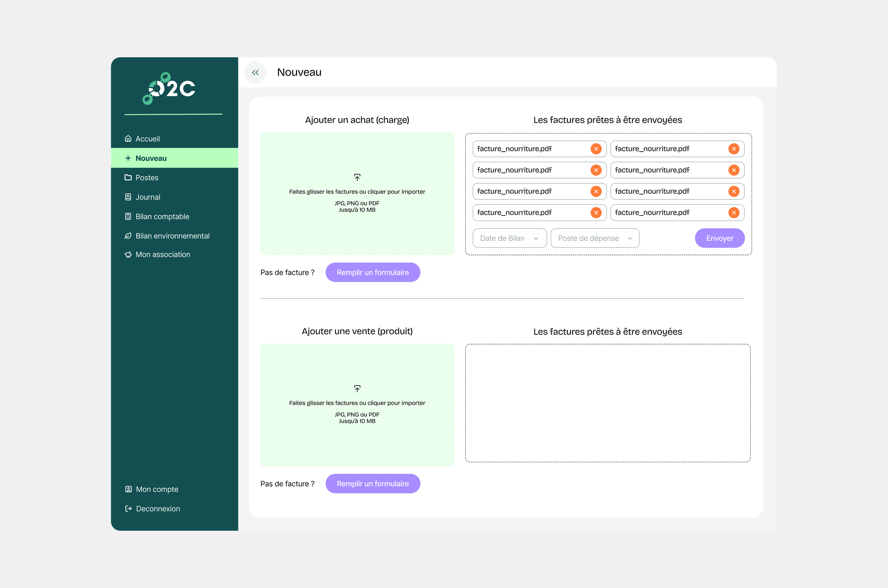Screen dimensions: 888x588
Task: Remove top facture_nourriture.pdf in right column
Action: [x=733, y=149]
